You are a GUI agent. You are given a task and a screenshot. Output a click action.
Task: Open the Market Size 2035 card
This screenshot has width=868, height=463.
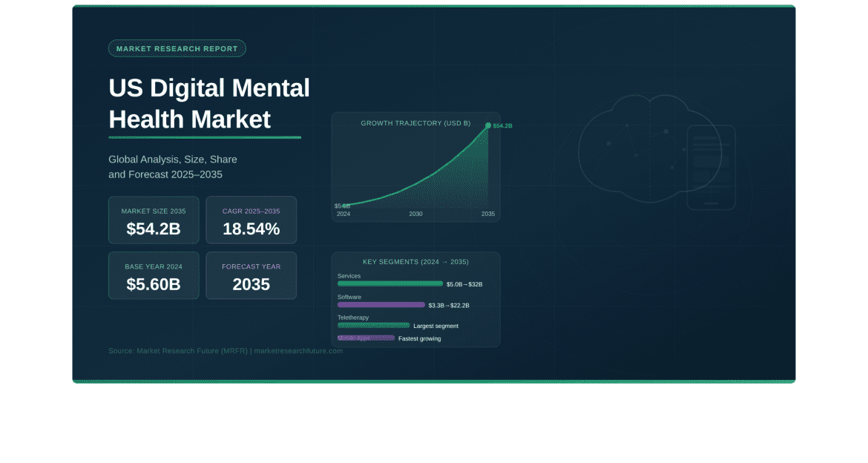(154, 220)
